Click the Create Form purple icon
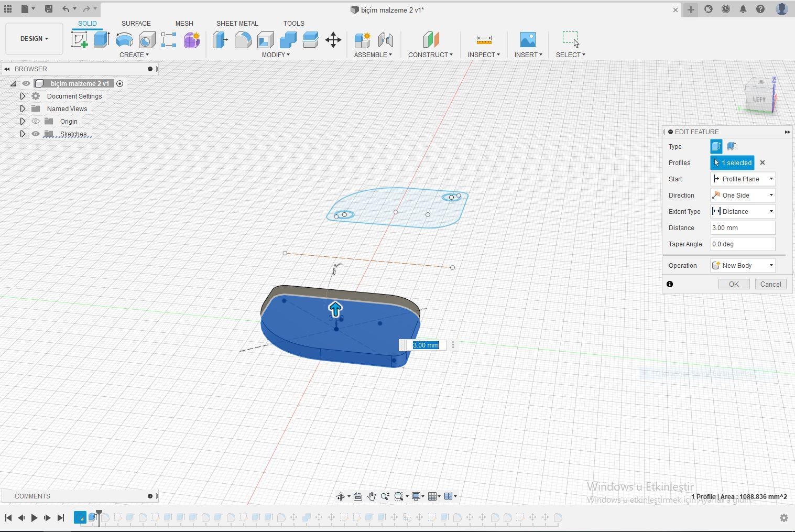The height and width of the screenshot is (532, 795). click(x=192, y=40)
